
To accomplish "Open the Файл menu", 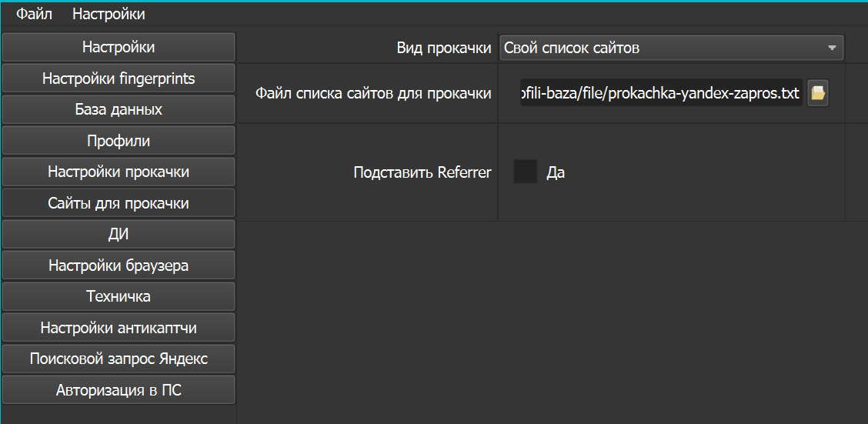I will pyautogui.click(x=34, y=14).
